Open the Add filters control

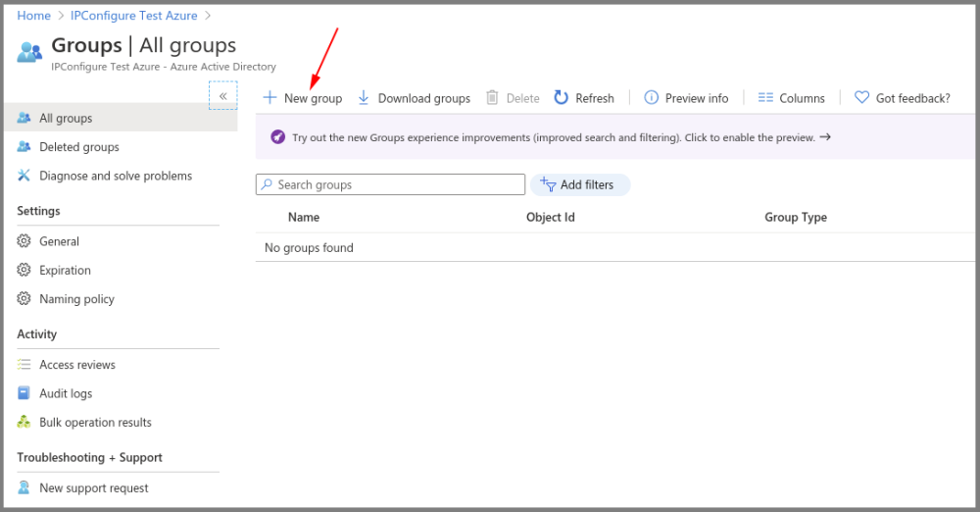[579, 184]
